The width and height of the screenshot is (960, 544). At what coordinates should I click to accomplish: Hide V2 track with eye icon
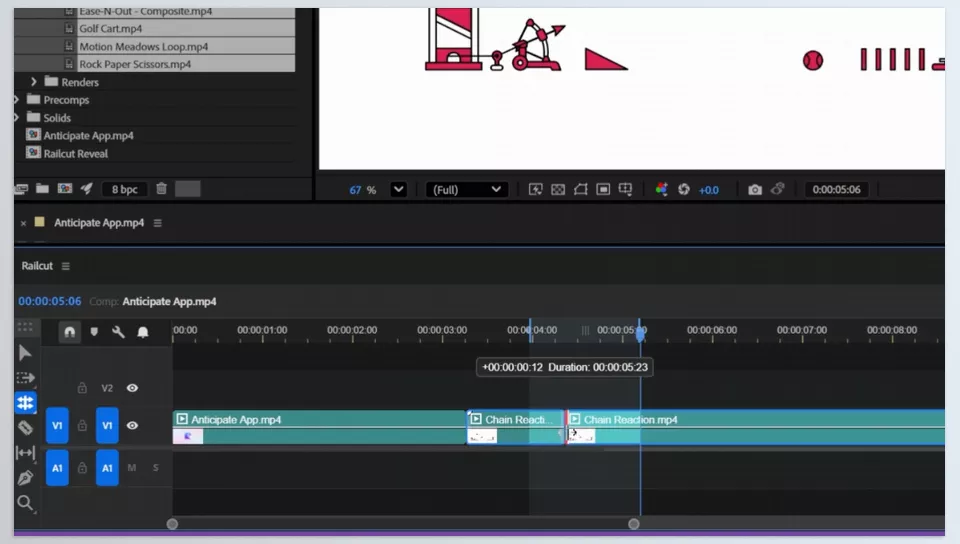click(x=132, y=388)
